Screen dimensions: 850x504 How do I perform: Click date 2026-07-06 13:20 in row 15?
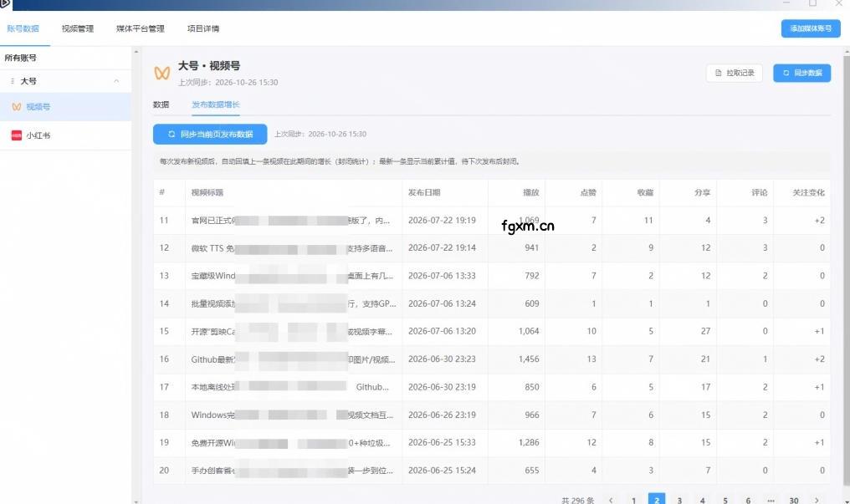442,331
